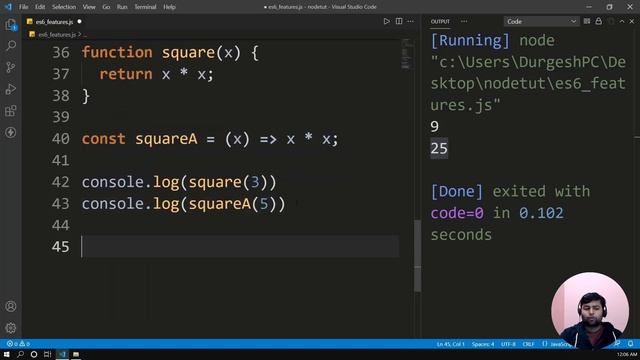Click the highlighted 25 in the output
The width and height of the screenshot is (640, 360).
(439, 148)
